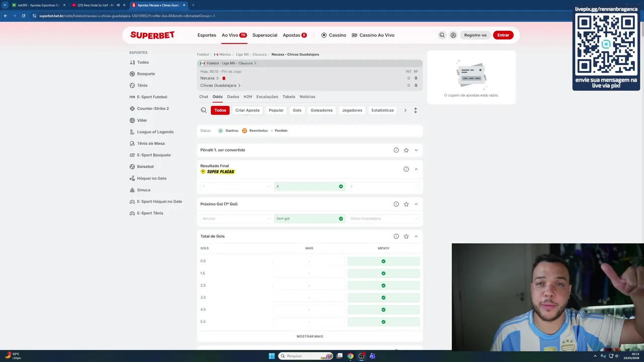Reload the page with browser refresh button
The height and width of the screenshot is (362, 644).
[23, 16]
